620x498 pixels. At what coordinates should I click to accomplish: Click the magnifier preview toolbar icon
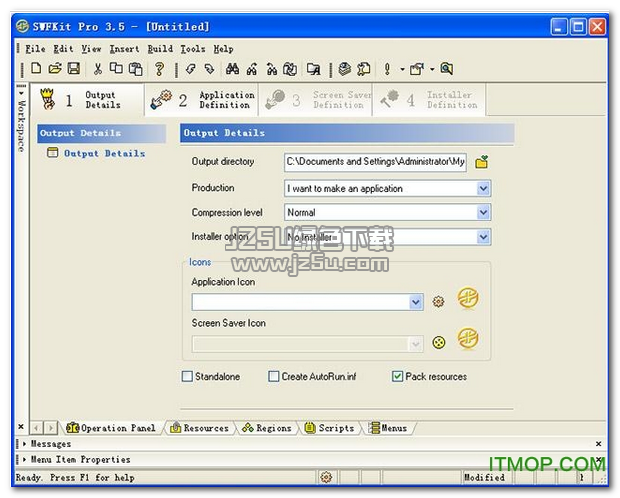tap(446, 69)
